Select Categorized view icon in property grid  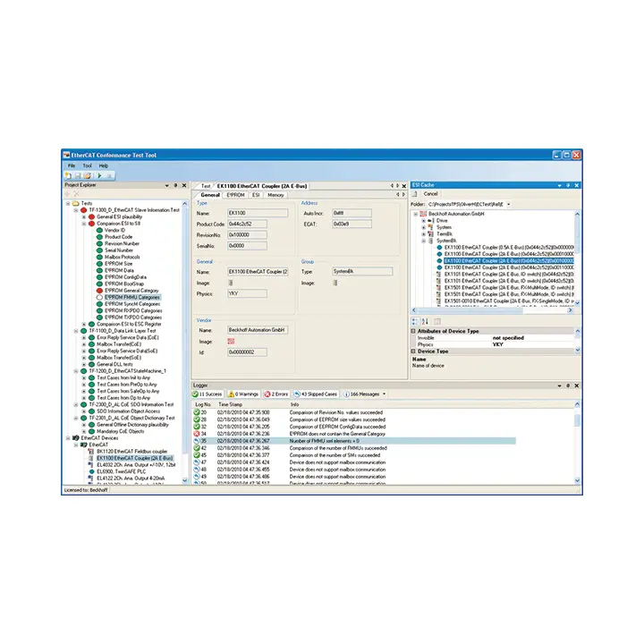click(x=415, y=322)
